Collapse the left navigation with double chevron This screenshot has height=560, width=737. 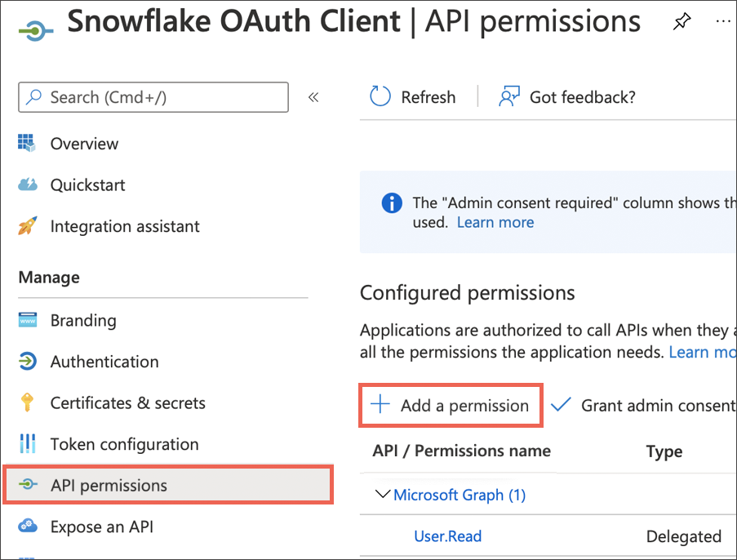coord(313,96)
